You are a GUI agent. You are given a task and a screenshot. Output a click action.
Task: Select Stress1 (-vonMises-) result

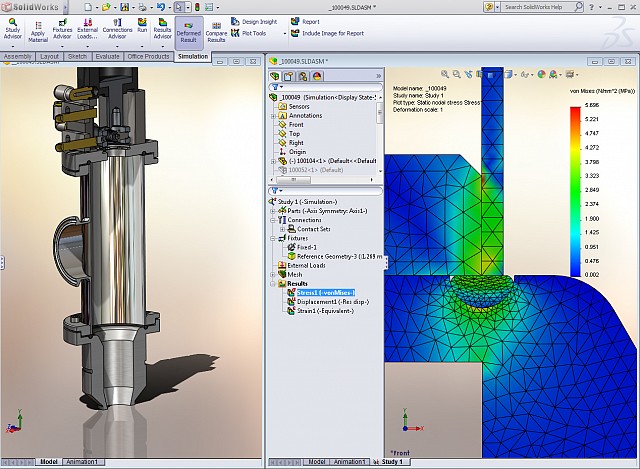point(325,293)
